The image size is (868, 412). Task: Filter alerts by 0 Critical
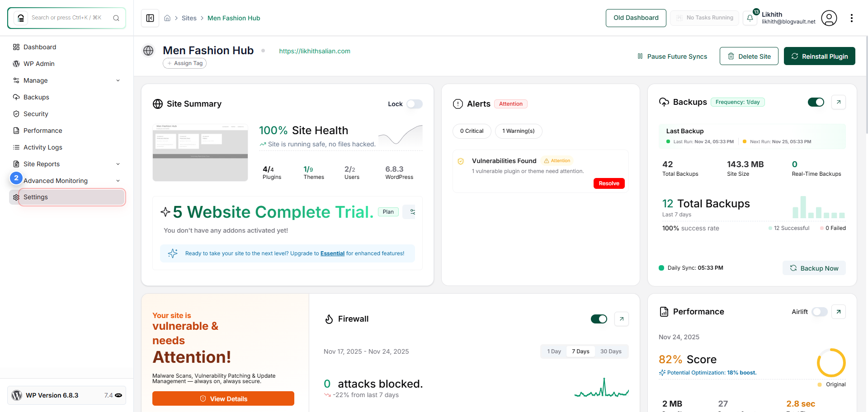472,131
